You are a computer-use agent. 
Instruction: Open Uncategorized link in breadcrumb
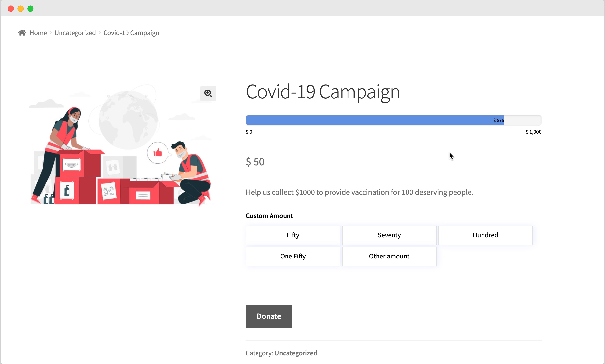pyautogui.click(x=75, y=33)
